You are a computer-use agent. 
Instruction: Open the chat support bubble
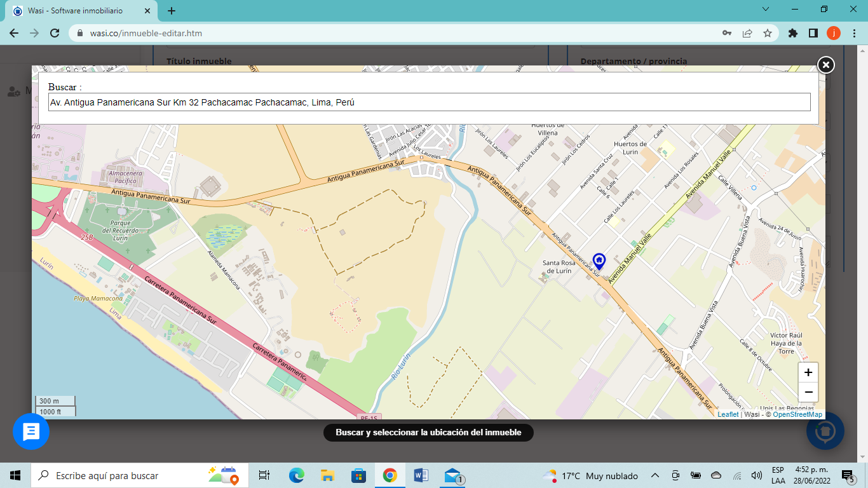[31, 431]
